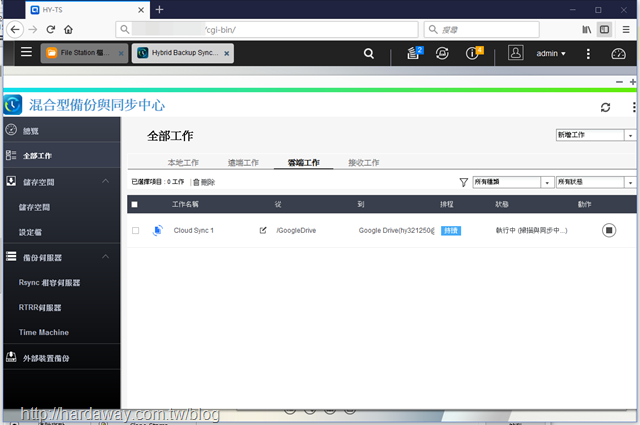
Task: Click the 執行中 status text
Action: point(531,230)
